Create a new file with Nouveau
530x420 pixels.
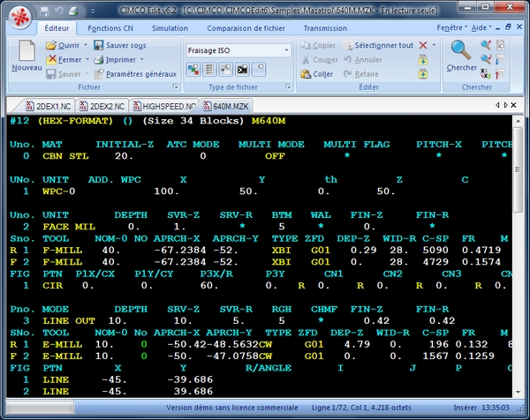coord(26,56)
